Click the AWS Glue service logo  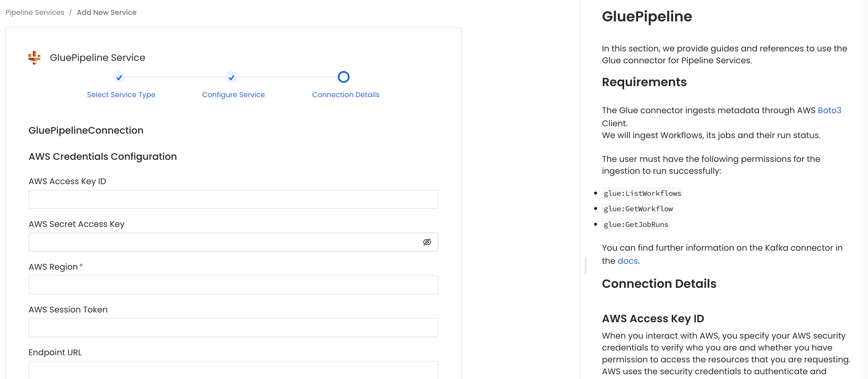34,57
